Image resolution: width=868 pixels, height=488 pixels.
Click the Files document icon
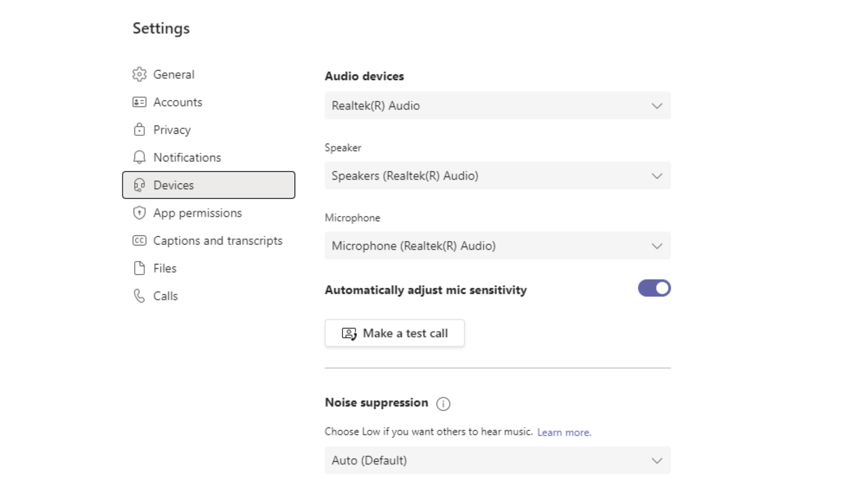coord(139,268)
